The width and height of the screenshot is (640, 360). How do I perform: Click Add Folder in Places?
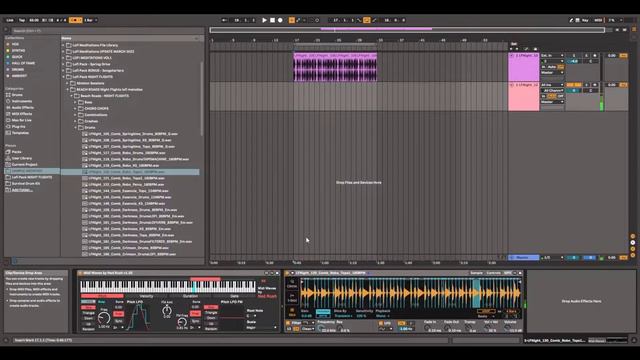click(x=22, y=190)
